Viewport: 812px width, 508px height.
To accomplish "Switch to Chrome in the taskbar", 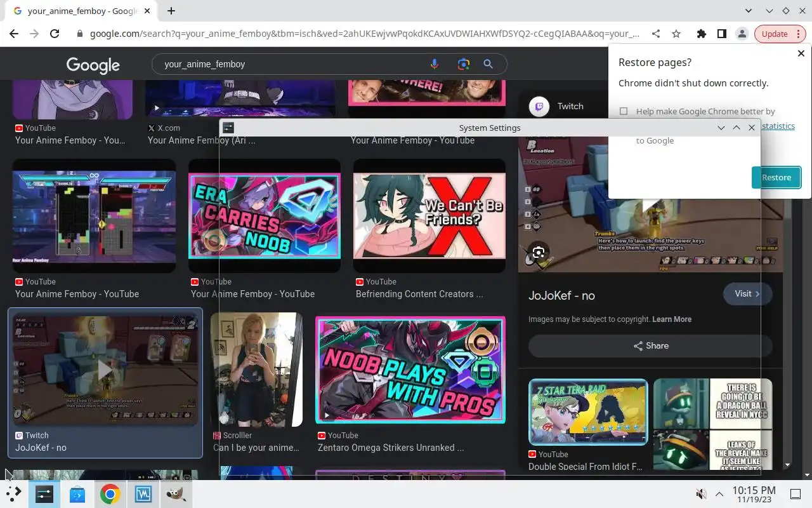I will [110, 493].
